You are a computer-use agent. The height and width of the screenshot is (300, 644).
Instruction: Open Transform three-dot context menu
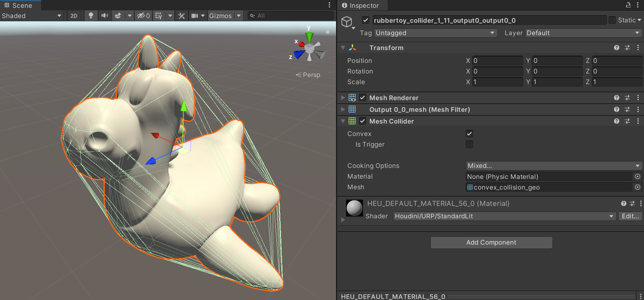coord(638,48)
